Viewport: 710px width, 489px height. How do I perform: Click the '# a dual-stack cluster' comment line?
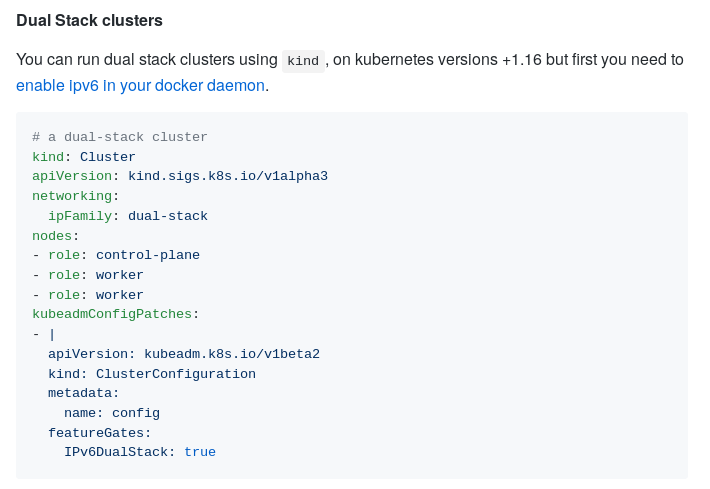120,137
